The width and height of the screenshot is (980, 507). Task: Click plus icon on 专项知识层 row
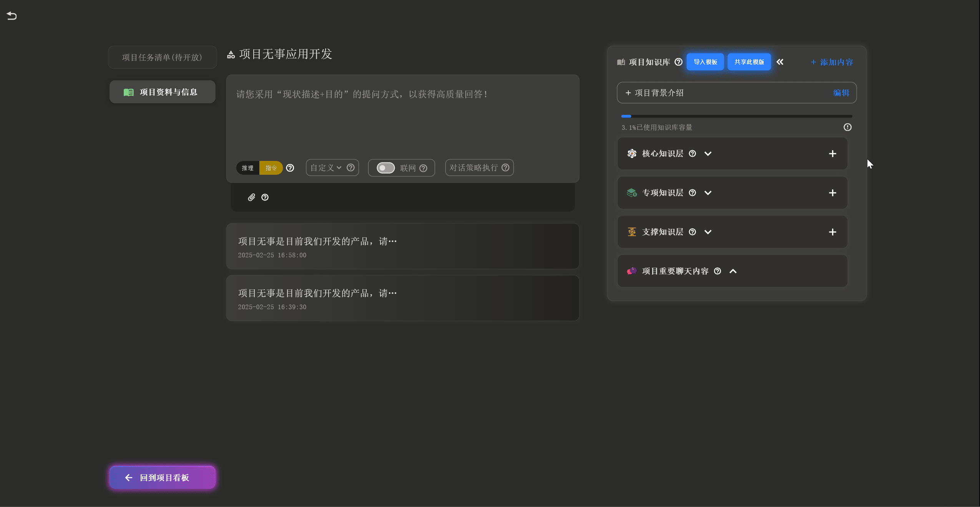tap(832, 193)
